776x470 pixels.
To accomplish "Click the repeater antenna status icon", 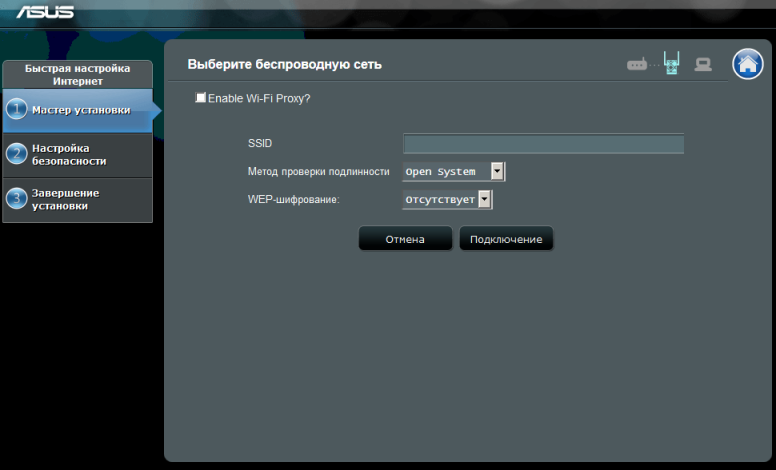I will tap(672, 63).
